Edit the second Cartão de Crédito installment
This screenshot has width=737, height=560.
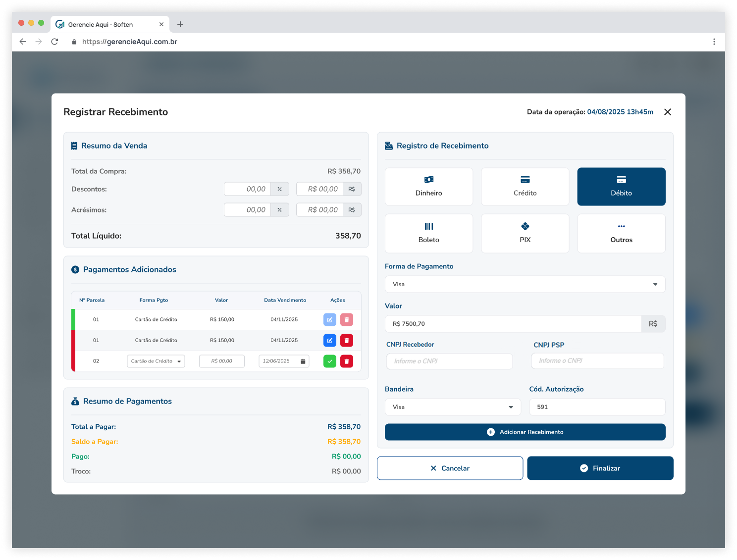(329, 341)
